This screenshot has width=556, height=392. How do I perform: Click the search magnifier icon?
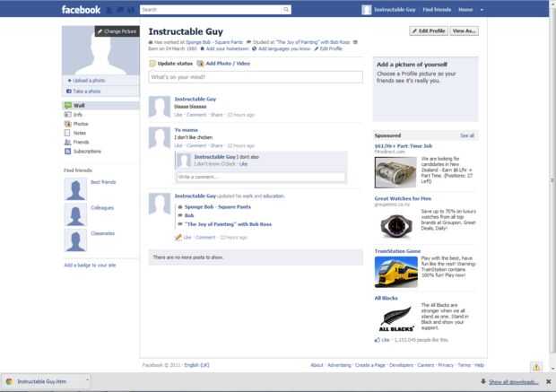286,10
